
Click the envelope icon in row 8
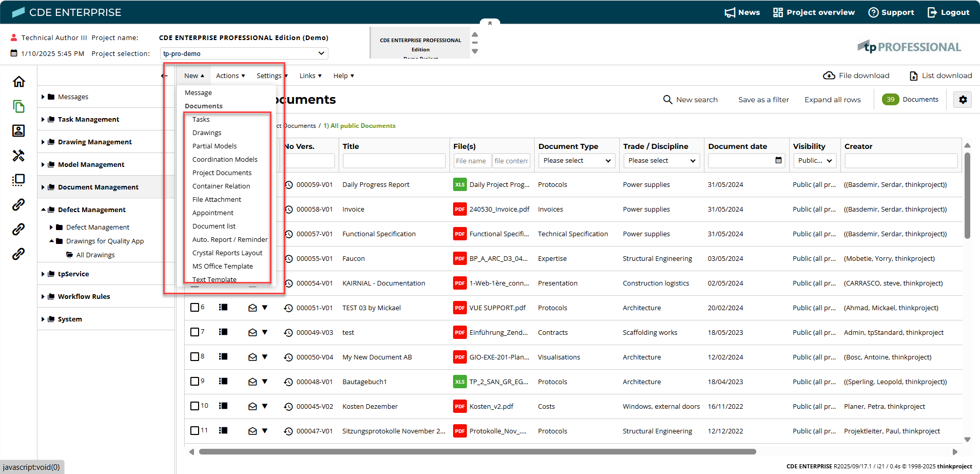pyautogui.click(x=252, y=357)
